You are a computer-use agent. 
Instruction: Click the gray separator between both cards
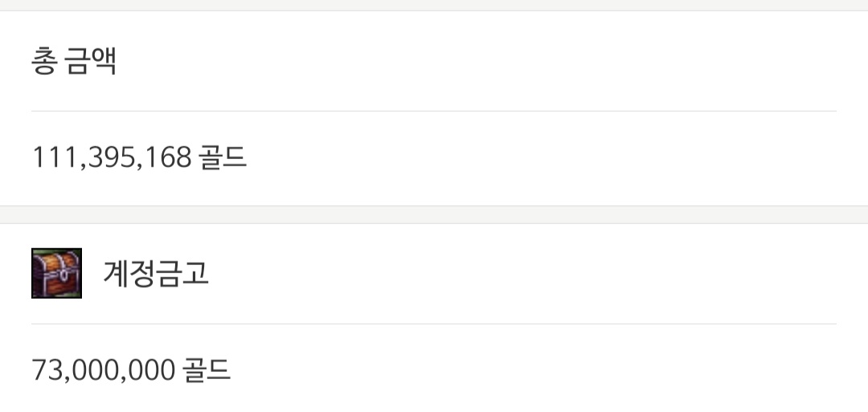click(434, 214)
